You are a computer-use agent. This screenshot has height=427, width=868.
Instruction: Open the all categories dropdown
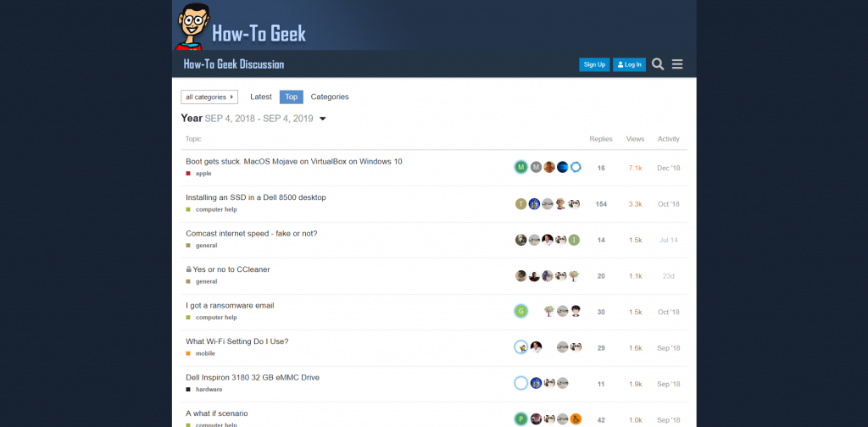(x=209, y=97)
